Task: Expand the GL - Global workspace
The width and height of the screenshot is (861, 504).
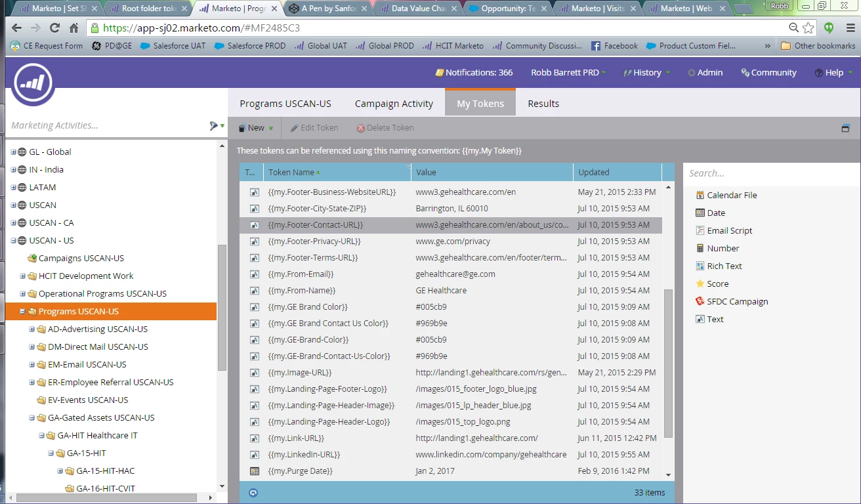Action: coord(13,152)
